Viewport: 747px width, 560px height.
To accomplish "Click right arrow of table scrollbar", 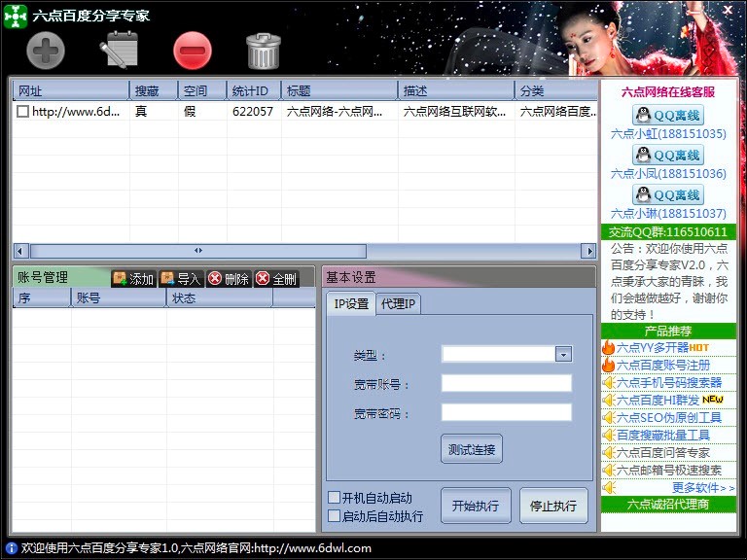I will click(589, 251).
